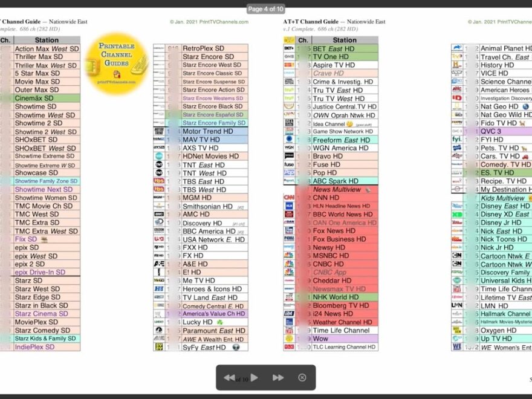
Task: Close the slideshow control bar
Action: (302, 378)
